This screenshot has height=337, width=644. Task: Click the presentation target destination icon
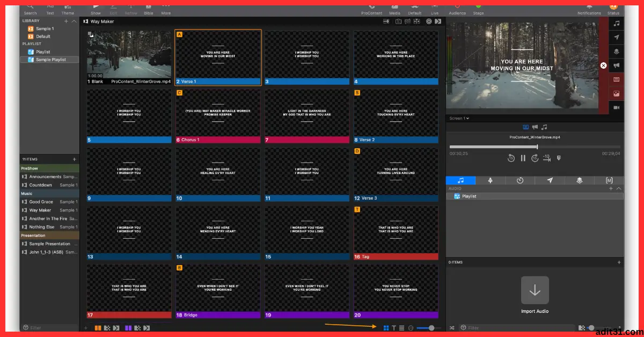(x=429, y=21)
